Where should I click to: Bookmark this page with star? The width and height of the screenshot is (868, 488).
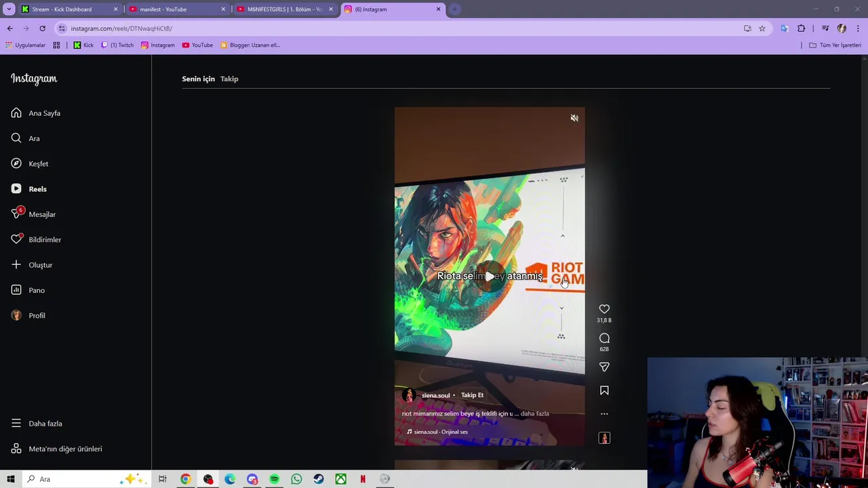click(762, 28)
